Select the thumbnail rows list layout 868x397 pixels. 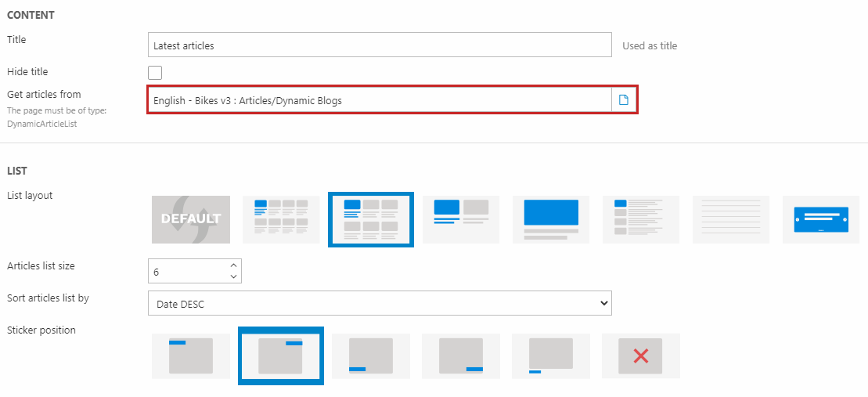641,219
